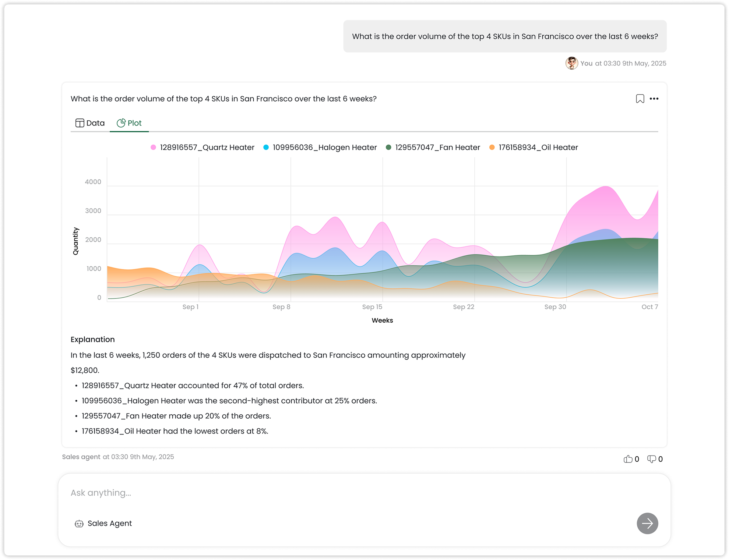Click the Sales agent sender name
The height and width of the screenshot is (560, 729).
81,457
